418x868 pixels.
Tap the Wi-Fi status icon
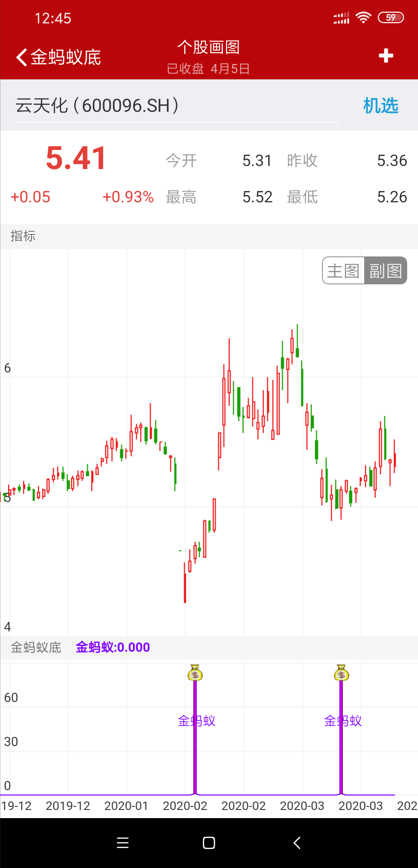click(x=363, y=18)
